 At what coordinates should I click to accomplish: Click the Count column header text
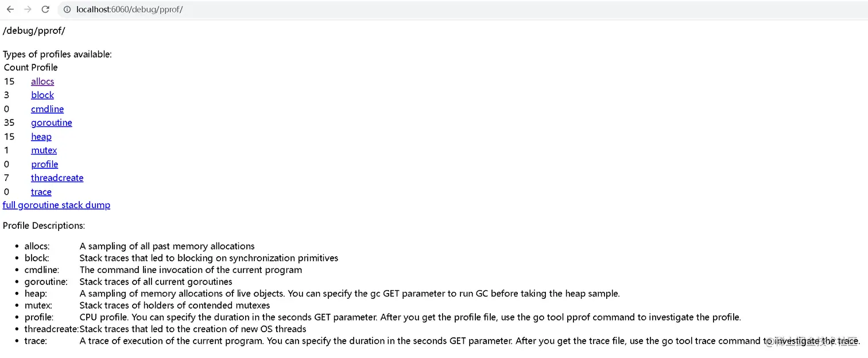16,68
